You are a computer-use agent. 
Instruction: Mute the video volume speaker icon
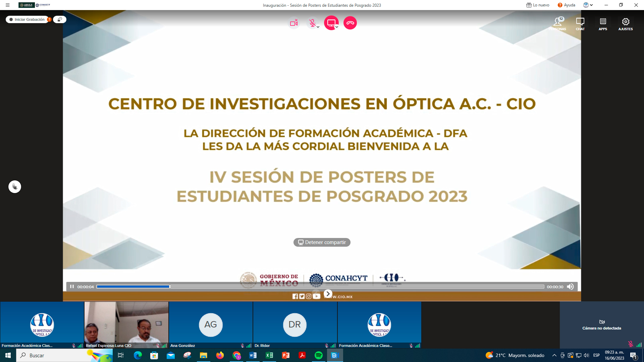click(570, 287)
